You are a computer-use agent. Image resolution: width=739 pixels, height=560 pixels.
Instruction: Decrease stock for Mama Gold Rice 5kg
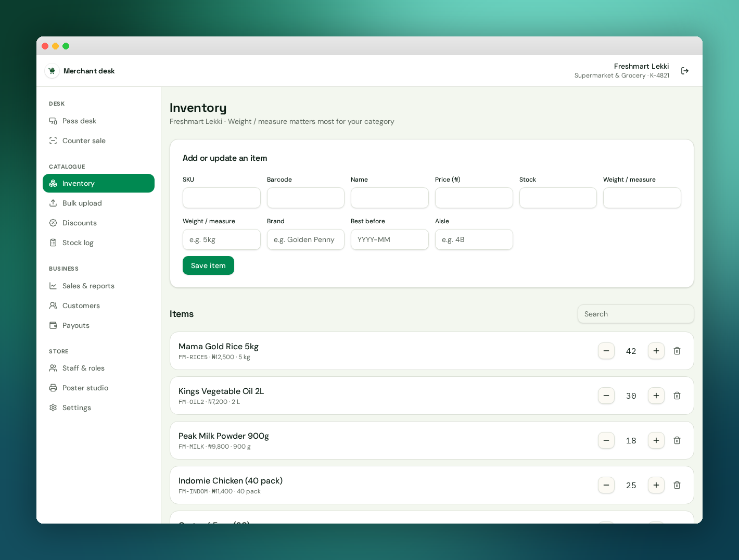606,351
